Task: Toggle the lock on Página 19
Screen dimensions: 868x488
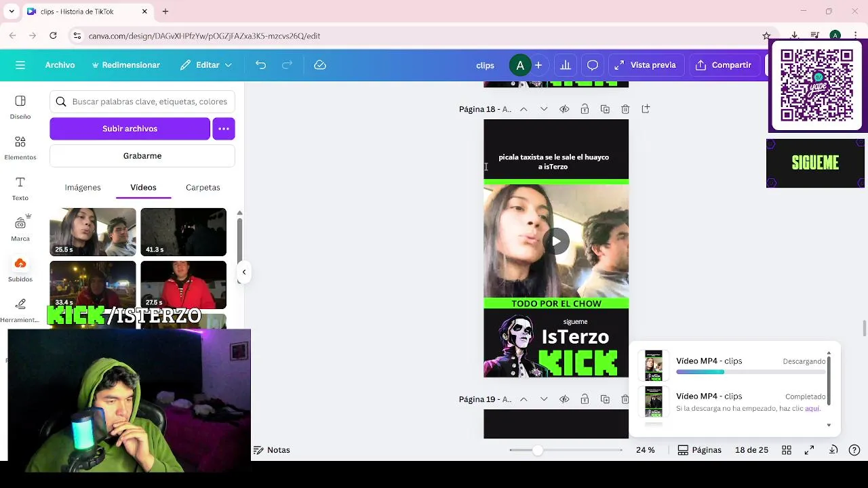Action: (585, 399)
